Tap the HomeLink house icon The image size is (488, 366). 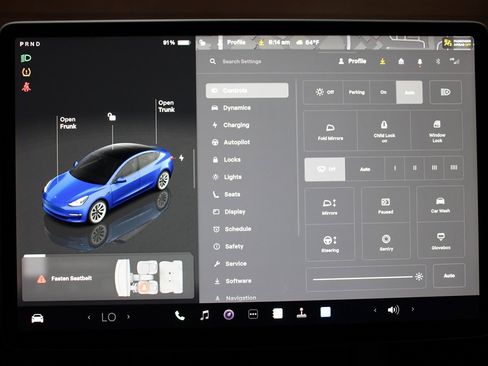click(x=401, y=61)
